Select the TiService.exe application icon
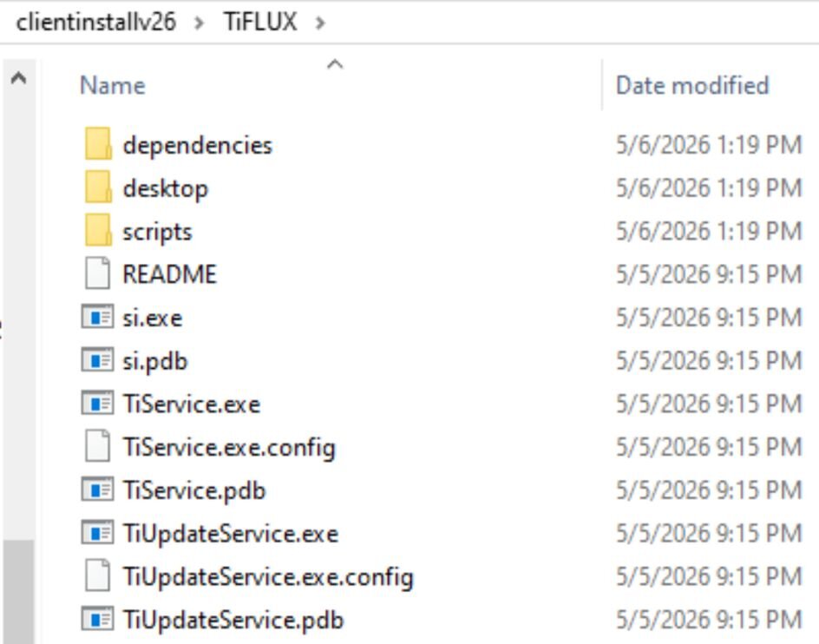The width and height of the screenshot is (819, 644). 98,403
